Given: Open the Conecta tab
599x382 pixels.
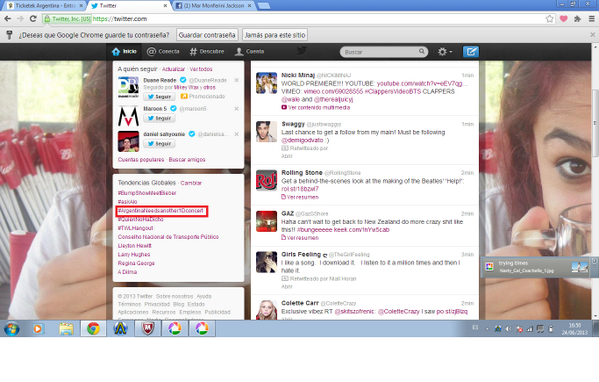Looking at the screenshot, I should pyautogui.click(x=163, y=52).
